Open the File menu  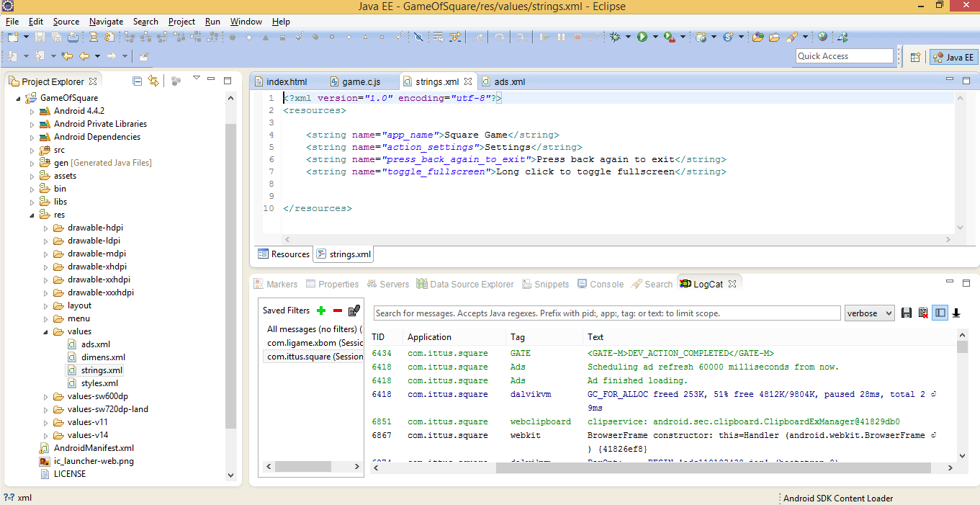point(12,22)
